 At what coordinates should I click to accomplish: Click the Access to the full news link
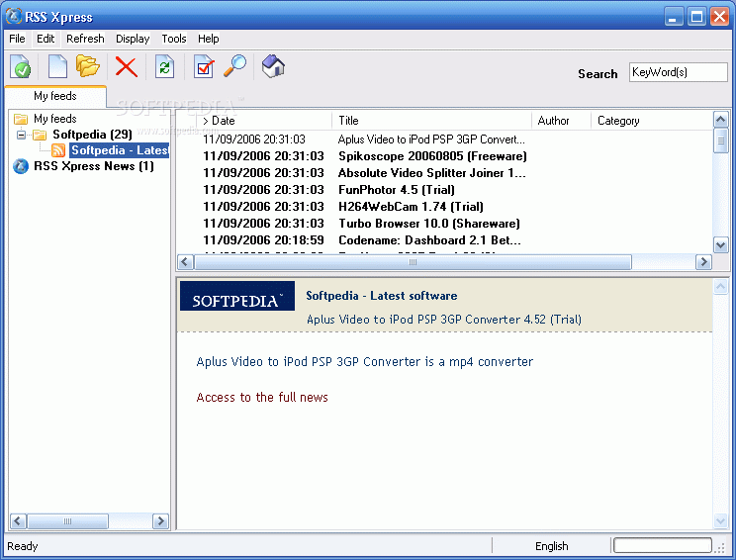coord(262,398)
